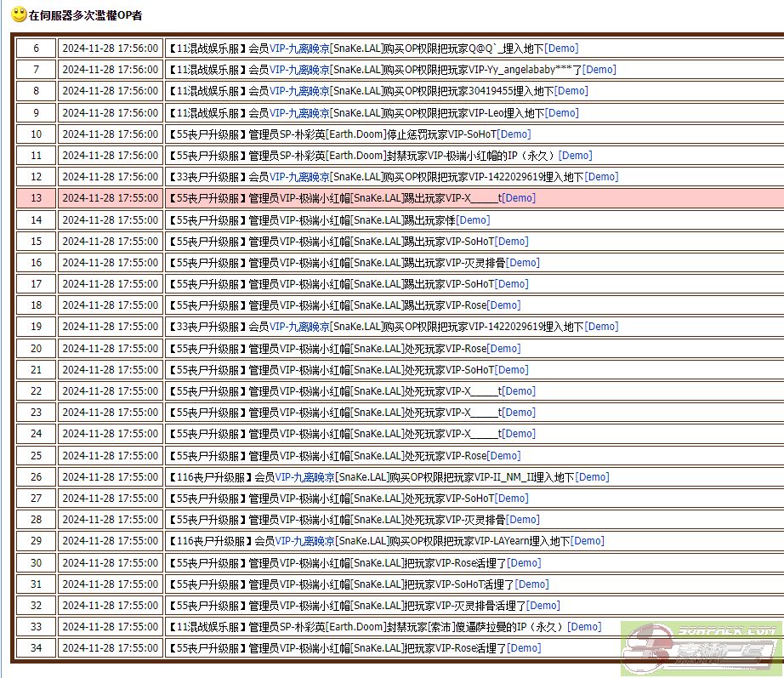Click the smiley face icon beside the title
Screen dimensions: 784x678
click(18, 14)
